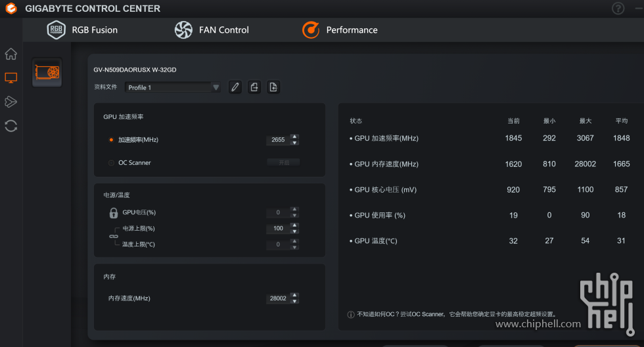Increase the boost clock with up arrow
The width and height of the screenshot is (644, 347).
tap(294, 137)
